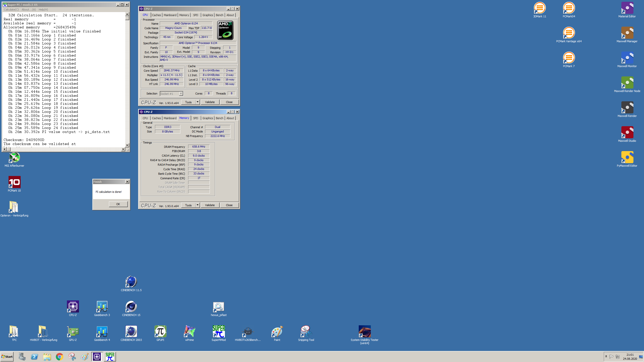Open the 3DMark 11 desktop icon
The width and height of the screenshot is (644, 362).
coord(540,10)
